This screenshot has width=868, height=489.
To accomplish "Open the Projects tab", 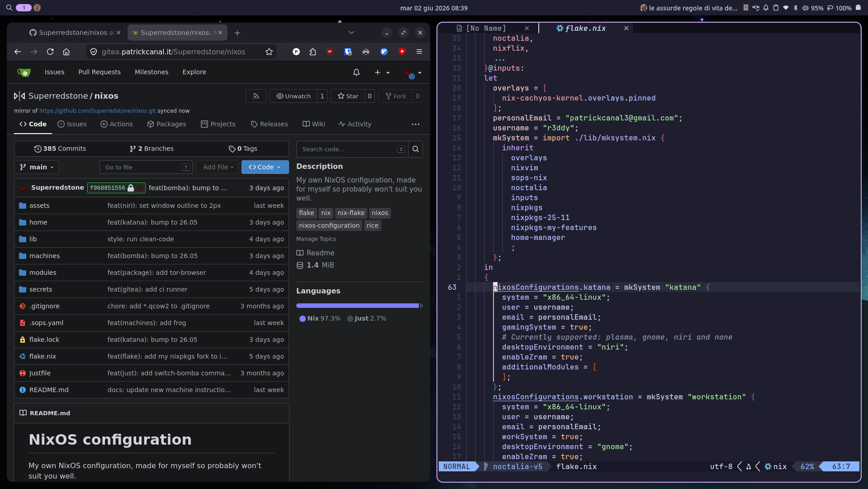I will pyautogui.click(x=218, y=124).
